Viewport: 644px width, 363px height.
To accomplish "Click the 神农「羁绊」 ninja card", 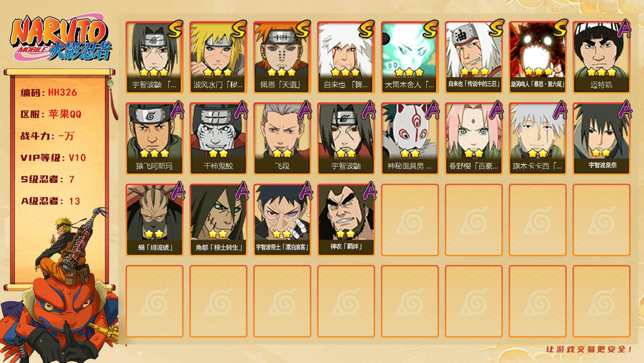I will 346,220.
